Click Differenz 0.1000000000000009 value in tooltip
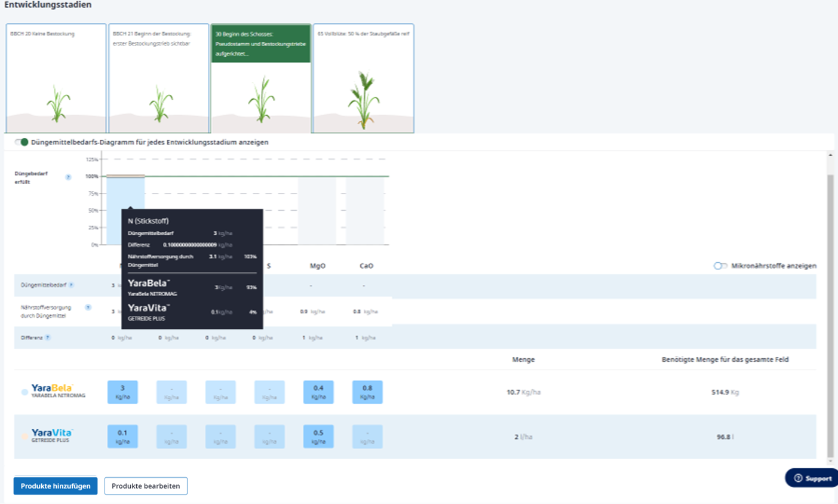Screen dimensions: 838x504 coord(190,245)
